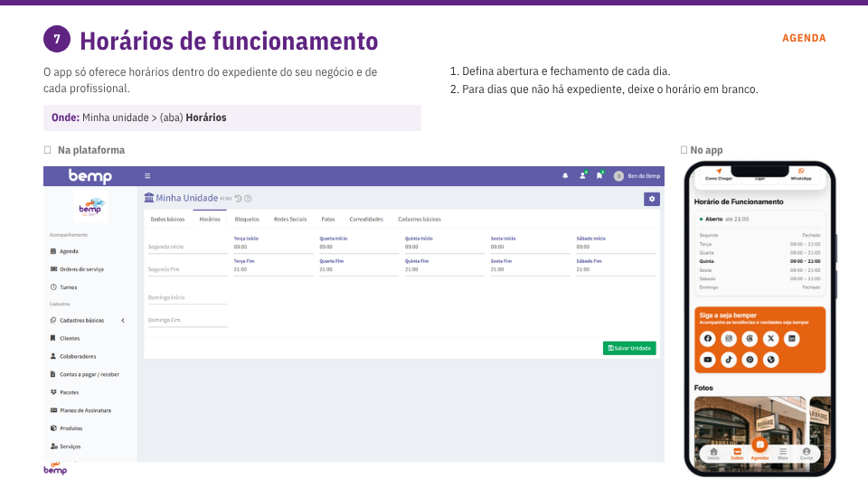The height and width of the screenshot is (488, 868).
Task: Tap Como Chegar in the phone app
Action: tap(719, 174)
